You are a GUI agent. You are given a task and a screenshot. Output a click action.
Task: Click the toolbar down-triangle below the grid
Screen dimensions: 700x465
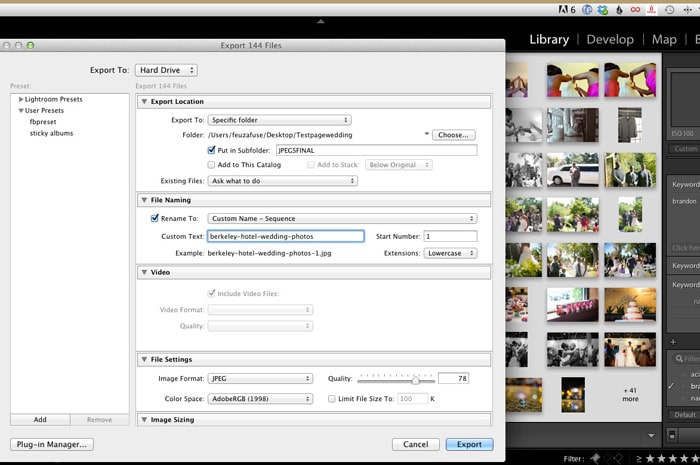[x=651, y=436]
